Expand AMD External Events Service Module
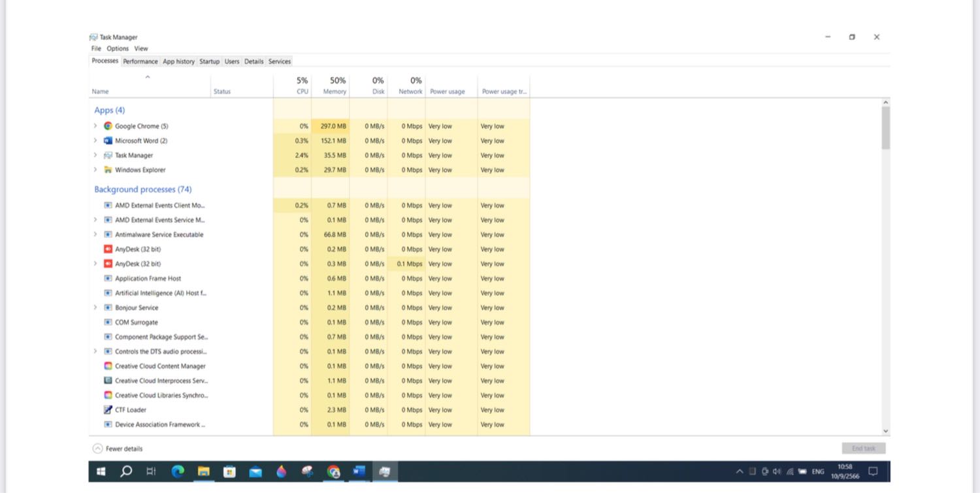 click(95, 220)
